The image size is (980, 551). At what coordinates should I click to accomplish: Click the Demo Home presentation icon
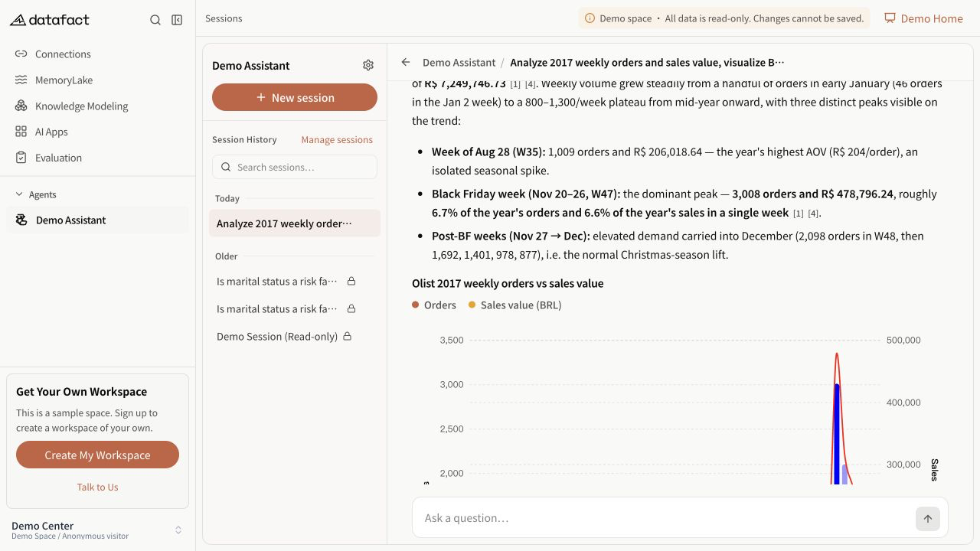pyautogui.click(x=890, y=18)
